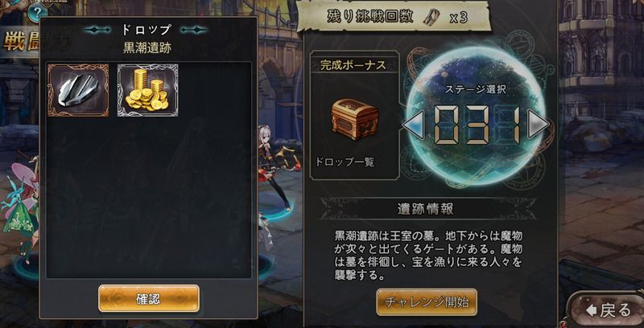Open the completion bonus treasure chest

355,119
